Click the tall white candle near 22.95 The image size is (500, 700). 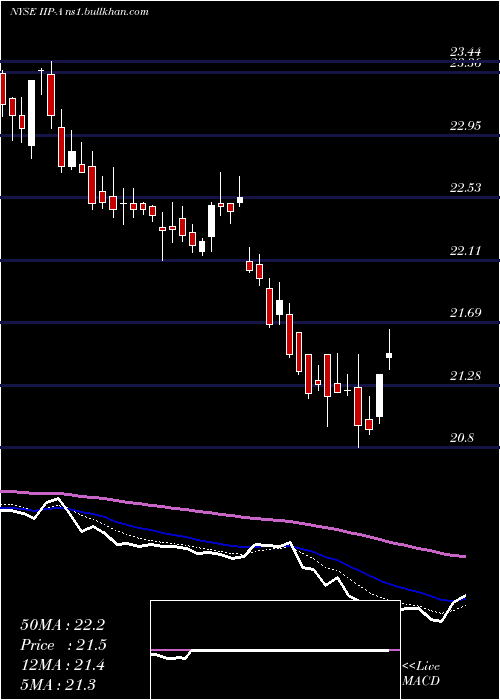(x=31, y=113)
